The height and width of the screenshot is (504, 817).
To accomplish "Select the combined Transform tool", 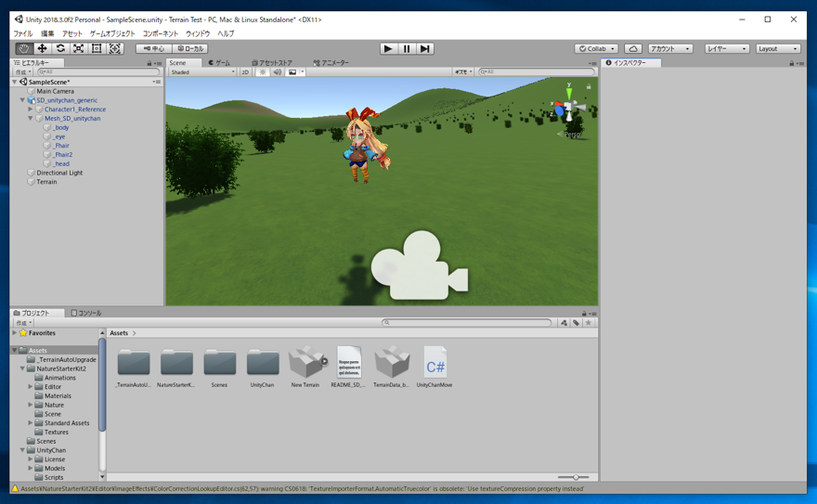I will (x=115, y=48).
